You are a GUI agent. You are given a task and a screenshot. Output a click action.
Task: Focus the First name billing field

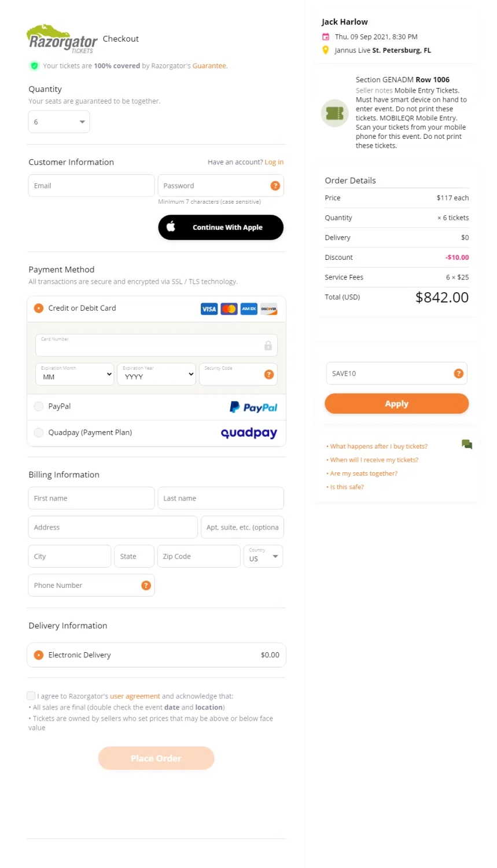tap(91, 498)
